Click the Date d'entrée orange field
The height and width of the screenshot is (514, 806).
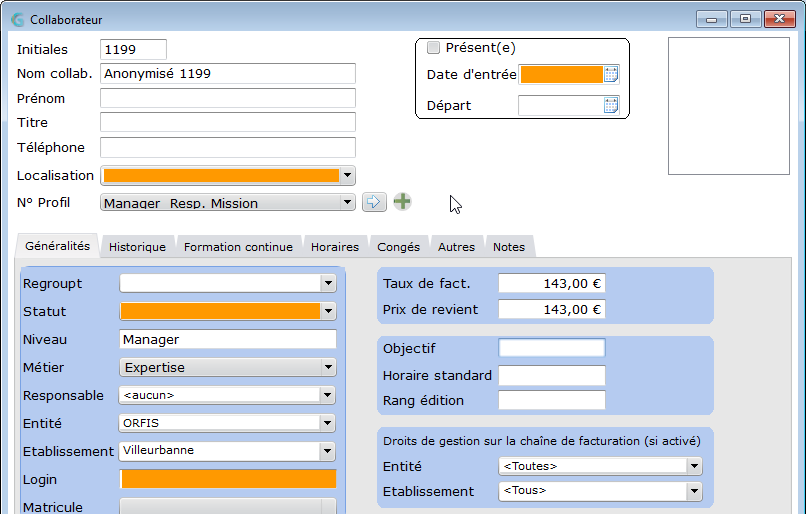[x=561, y=75]
